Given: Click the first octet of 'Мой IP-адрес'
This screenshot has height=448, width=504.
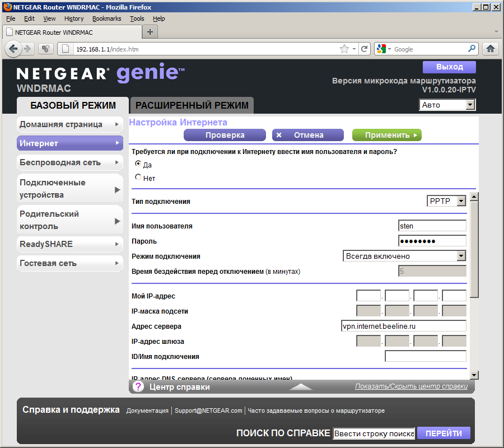Looking at the screenshot, I should coord(368,296).
